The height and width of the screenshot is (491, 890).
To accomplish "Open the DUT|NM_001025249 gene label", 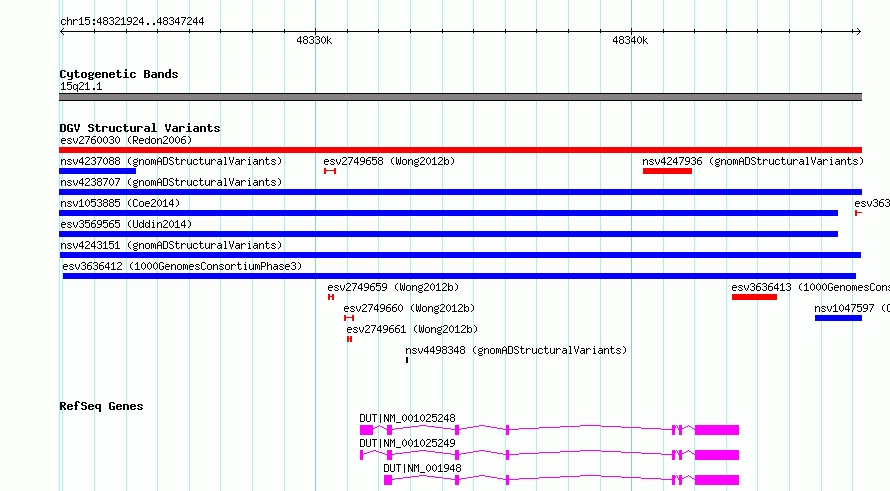I will 407,443.
